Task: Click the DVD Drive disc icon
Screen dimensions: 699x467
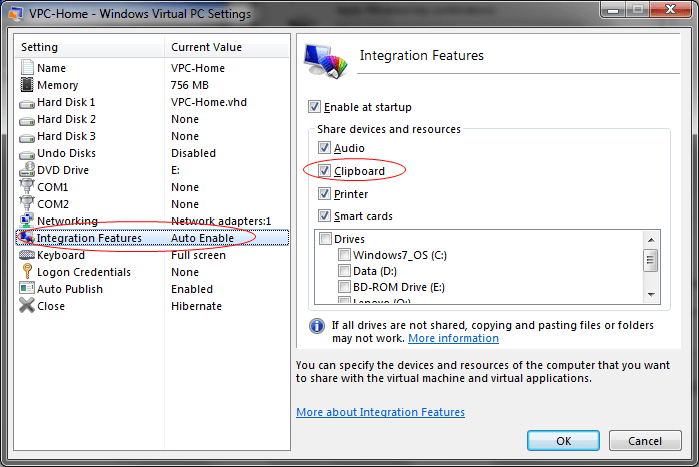Action: (x=27, y=170)
